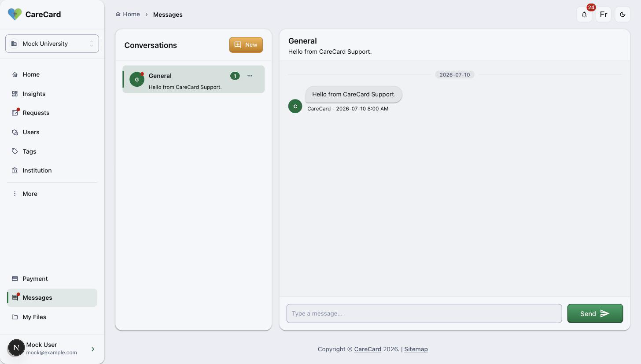Click the CareCard heart logo
Viewport: 641px width, 364px height.
(15, 14)
